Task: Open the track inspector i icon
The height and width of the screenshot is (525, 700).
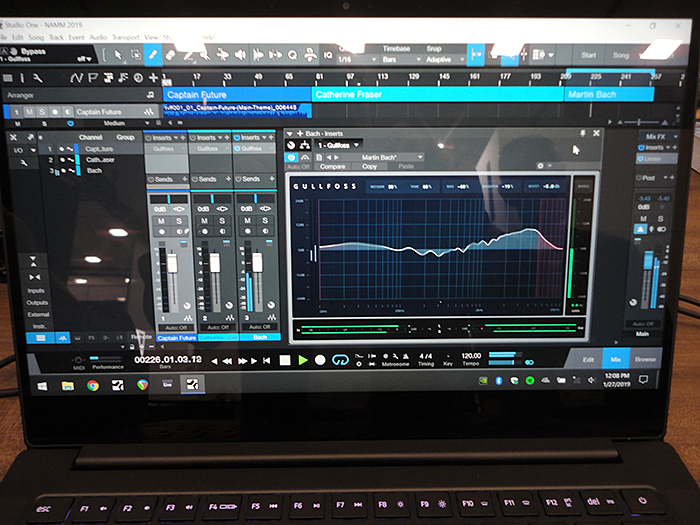Action: tap(22, 78)
